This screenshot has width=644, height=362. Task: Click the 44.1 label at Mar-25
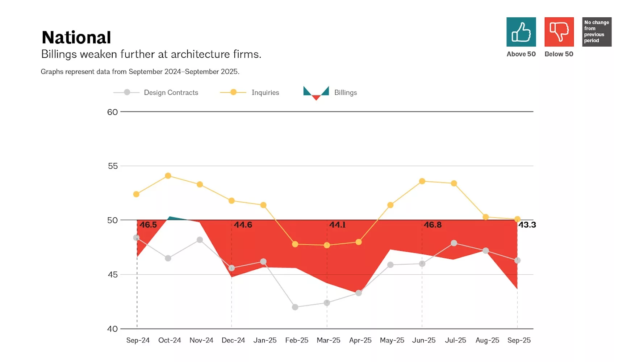338,225
